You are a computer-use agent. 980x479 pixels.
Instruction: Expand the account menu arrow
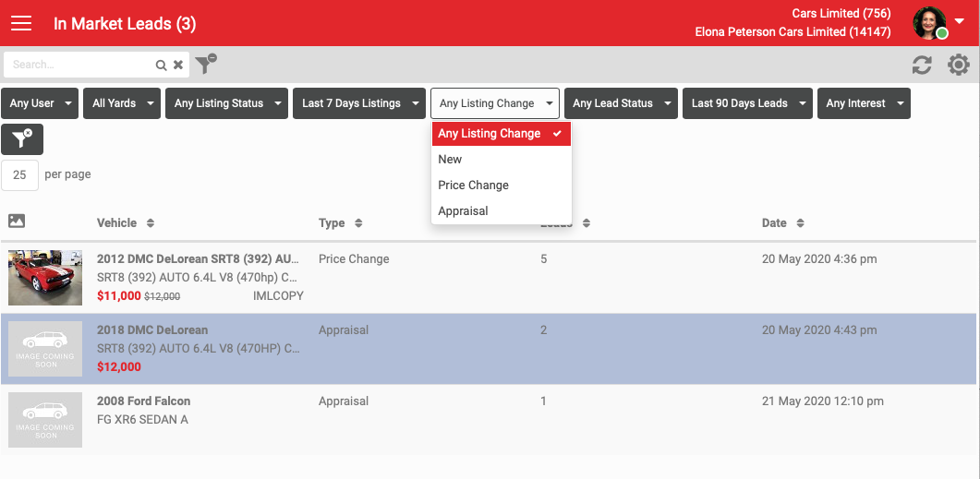click(960, 22)
